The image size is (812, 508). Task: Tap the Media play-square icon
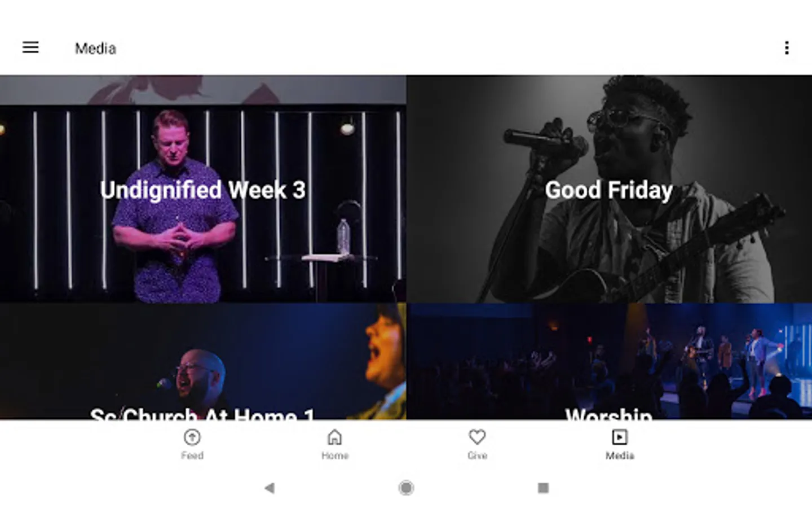[x=619, y=437]
